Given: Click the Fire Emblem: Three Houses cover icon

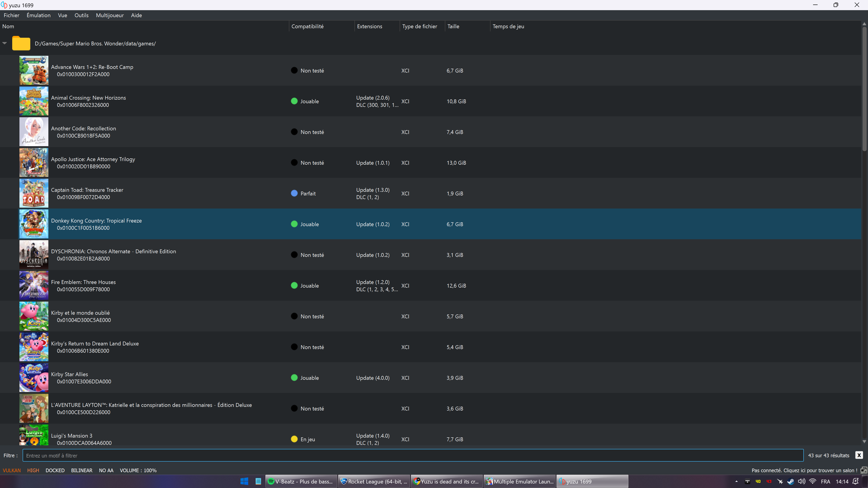Looking at the screenshot, I should coord(34,285).
